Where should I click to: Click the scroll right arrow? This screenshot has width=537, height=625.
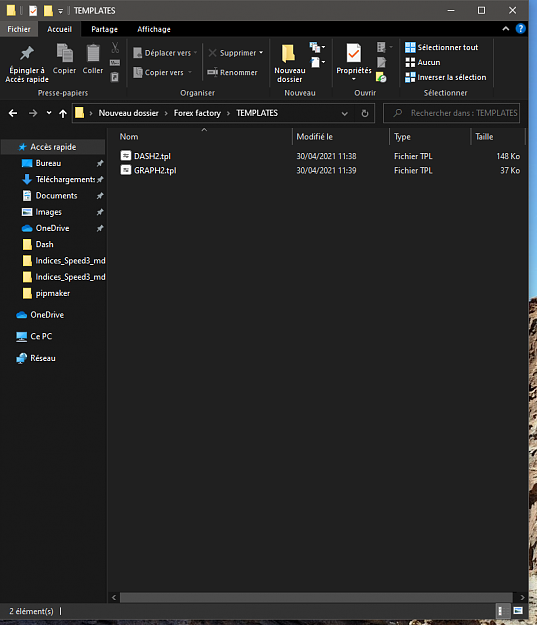(522, 597)
